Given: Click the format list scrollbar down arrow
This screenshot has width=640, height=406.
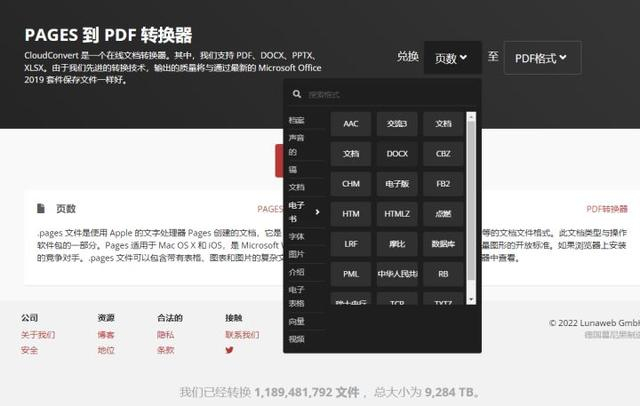Looking at the screenshot, I should tap(471, 300).
